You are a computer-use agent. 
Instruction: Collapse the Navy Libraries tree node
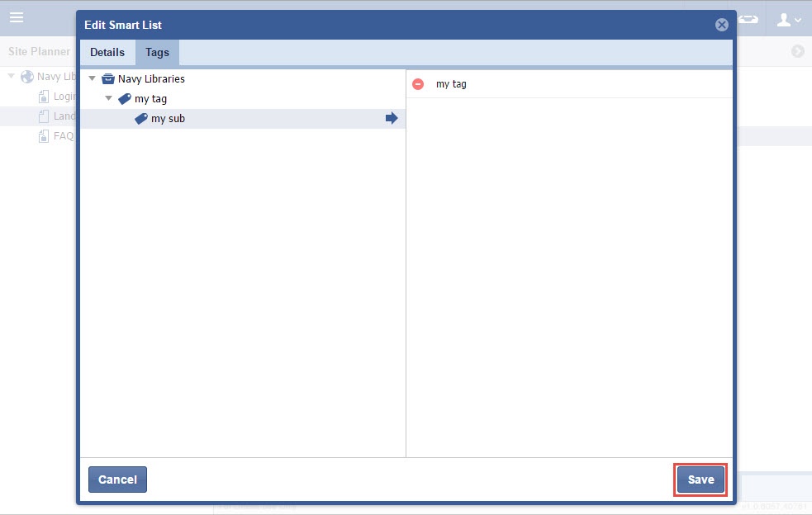coord(92,79)
